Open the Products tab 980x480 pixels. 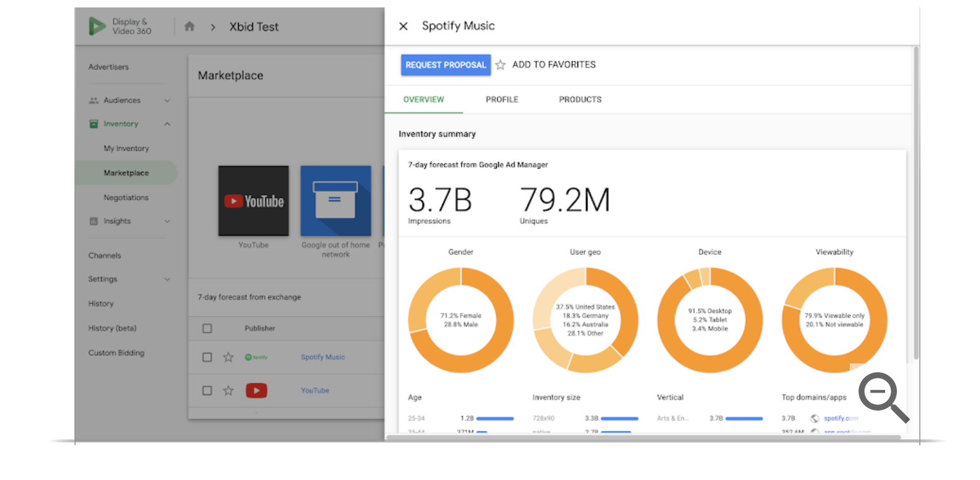[x=580, y=99]
